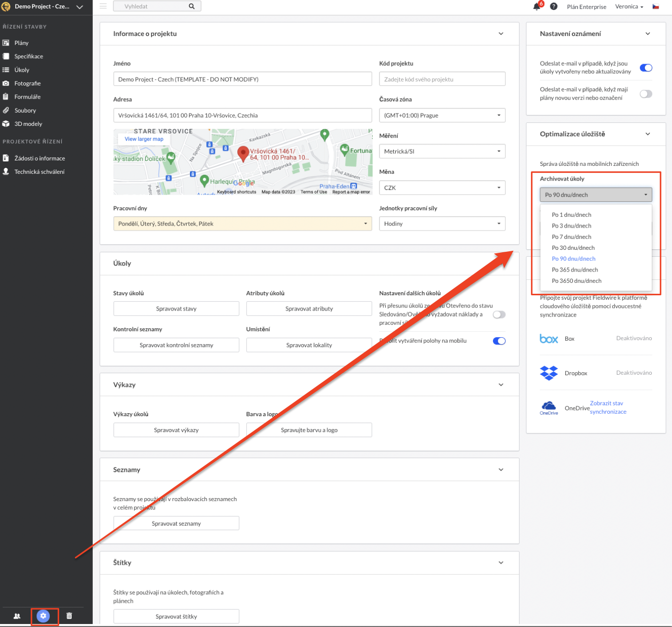Click the Spravovat stavy button

pyautogui.click(x=176, y=309)
